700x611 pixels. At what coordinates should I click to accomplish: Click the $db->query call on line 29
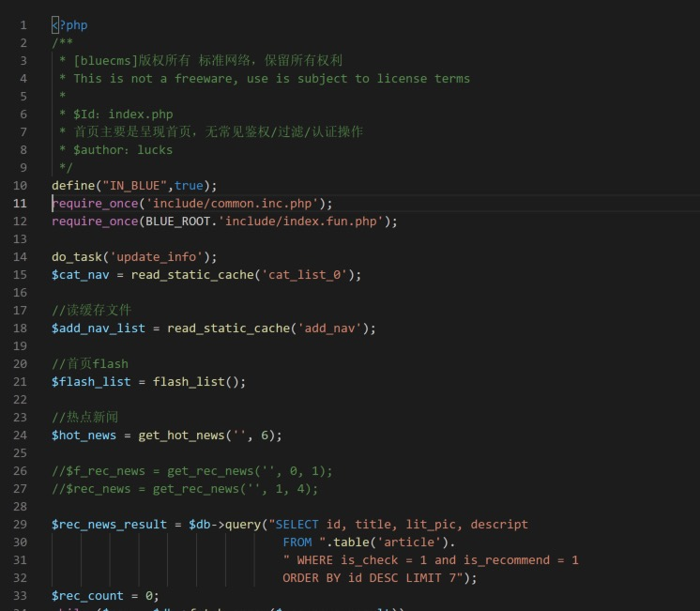coord(228,525)
